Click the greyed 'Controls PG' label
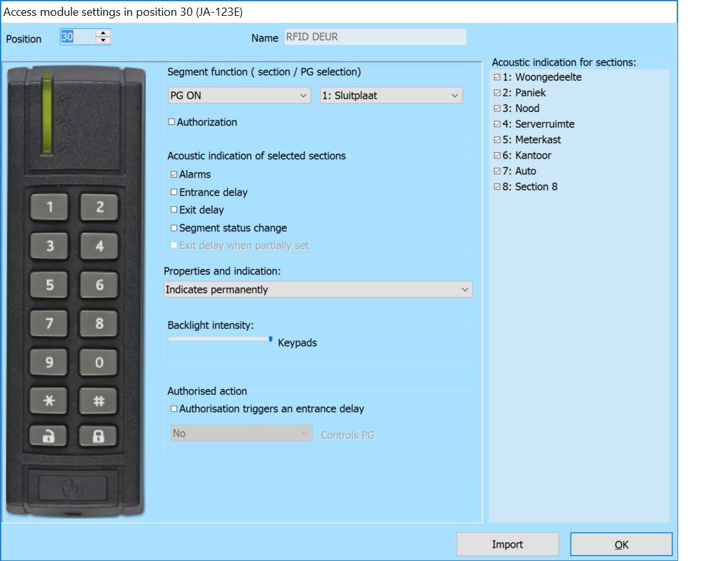This screenshot has height=561, width=728. (348, 435)
